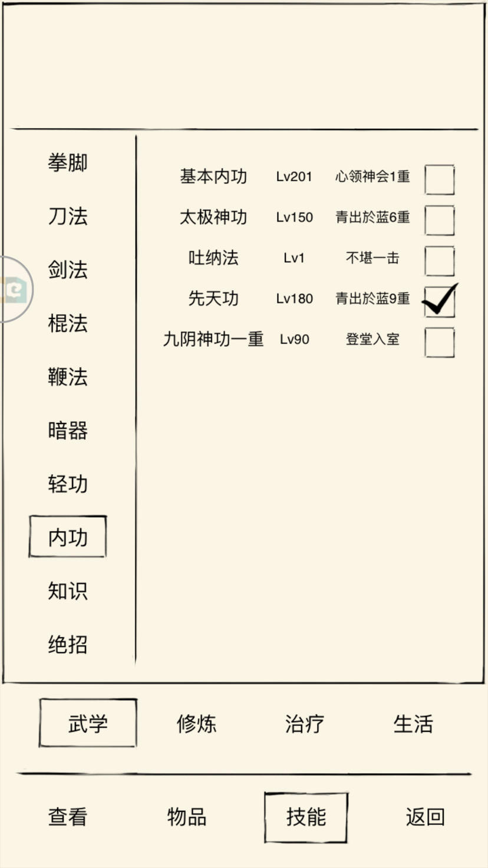Image resolution: width=488 pixels, height=868 pixels.
Task: Open the 绝招 category
Action: click(68, 645)
